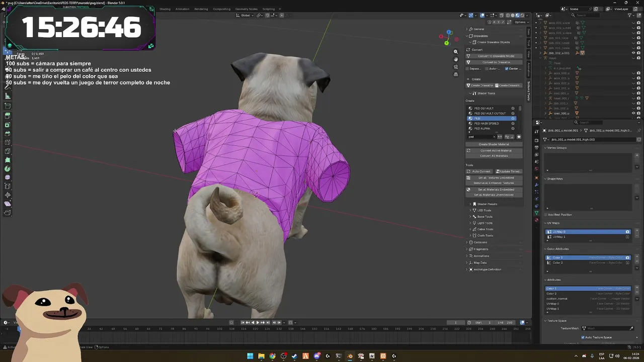Switch perspective/orthographic with grid gizmo

coord(456,74)
